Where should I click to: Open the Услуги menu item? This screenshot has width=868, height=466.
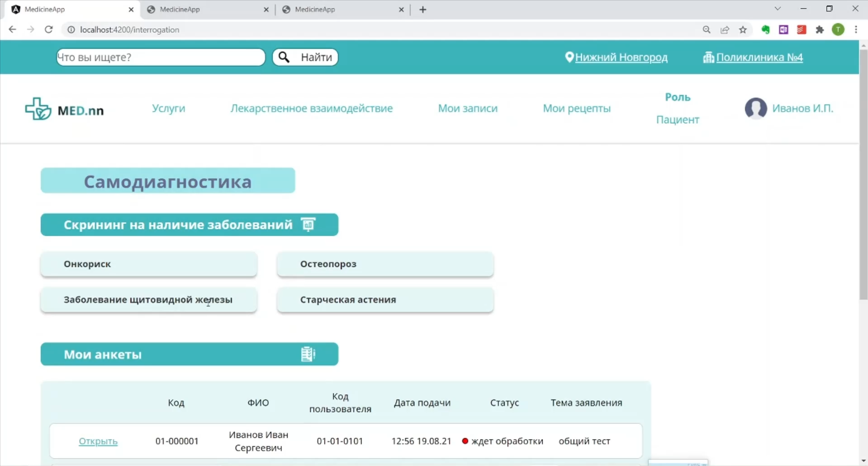(x=168, y=108)
